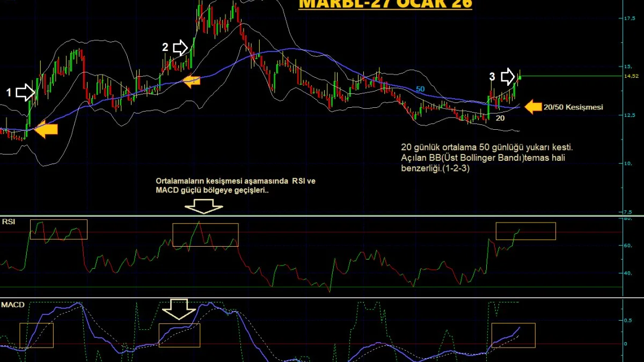The image size is (644, 362).
Task: Click the 40 level on RSI axis
Action: click(x=628, y=273)
